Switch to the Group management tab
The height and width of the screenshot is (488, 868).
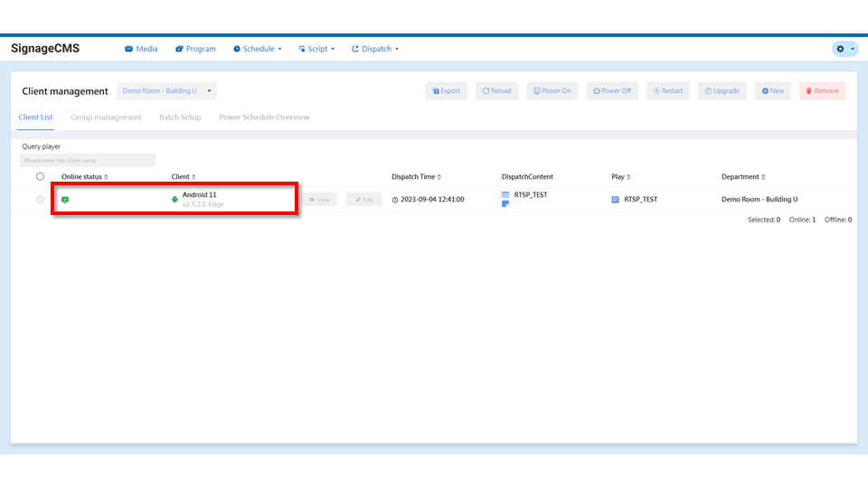click(x=106, y=117)
